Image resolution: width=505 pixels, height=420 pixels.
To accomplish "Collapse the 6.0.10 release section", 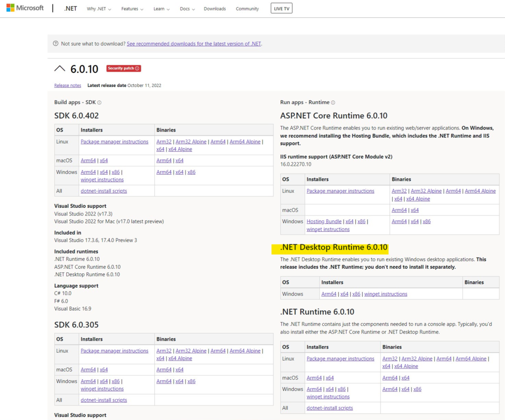I will tap(59, 69).
